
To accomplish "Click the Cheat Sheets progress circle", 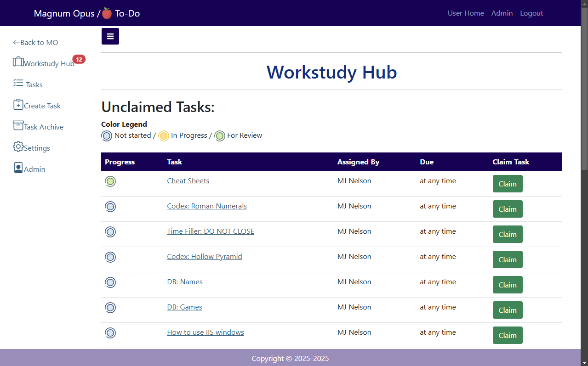I will [x=110, y=181].
